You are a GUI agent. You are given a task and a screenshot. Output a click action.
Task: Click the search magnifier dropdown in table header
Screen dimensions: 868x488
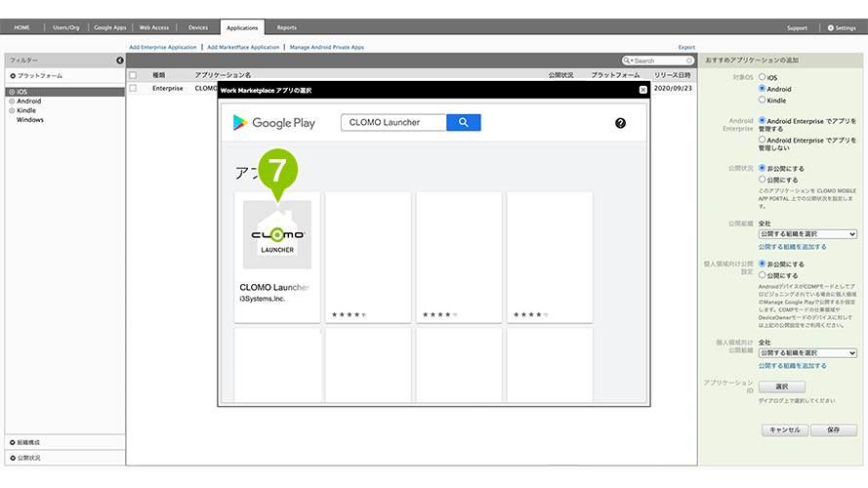coord(628,61)
